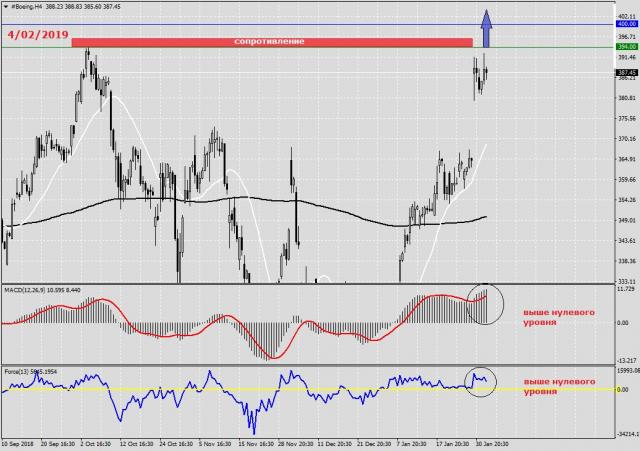The height and width of the screenshot is (451, 640).
Task: Click the 394.00 green price label
Action: click(627, 47)
